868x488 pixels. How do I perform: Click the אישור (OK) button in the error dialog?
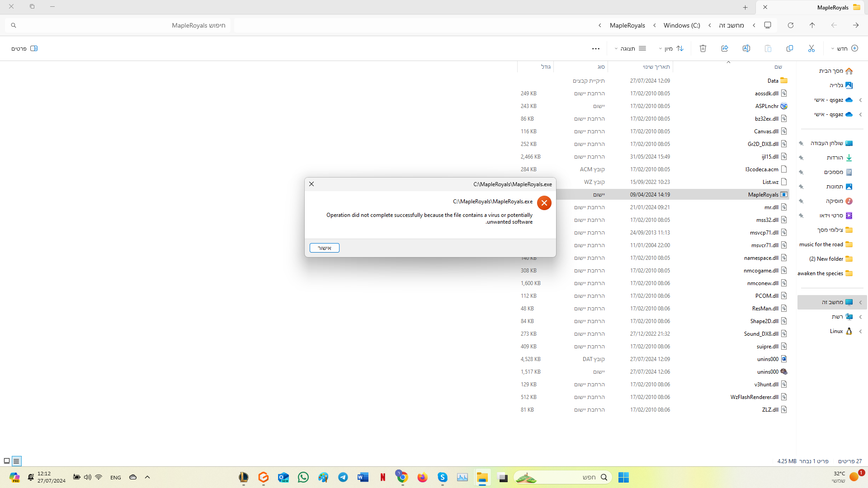click(x=324, y=248)
